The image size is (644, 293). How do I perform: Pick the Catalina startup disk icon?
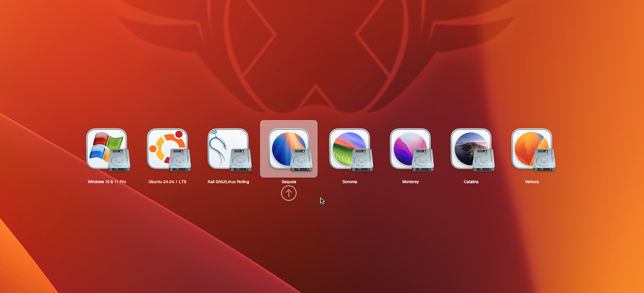point(473,150)
